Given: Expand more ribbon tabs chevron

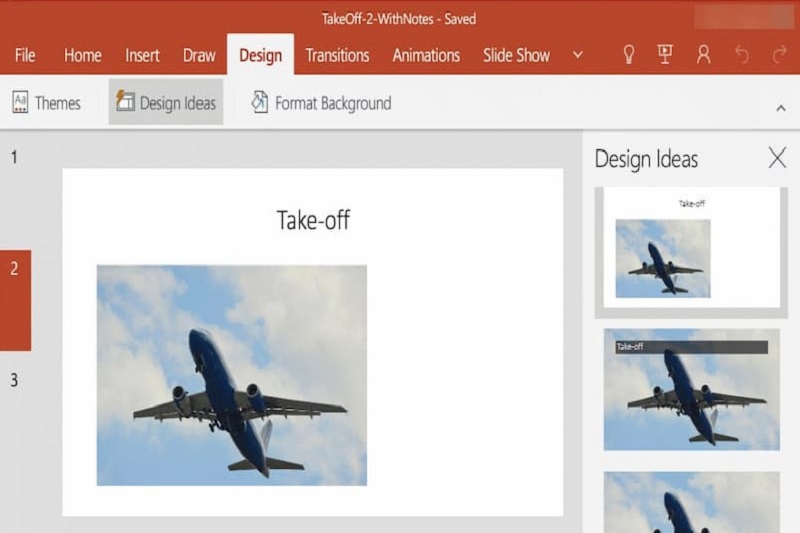Looking at the screenshot, I should 577,55.
